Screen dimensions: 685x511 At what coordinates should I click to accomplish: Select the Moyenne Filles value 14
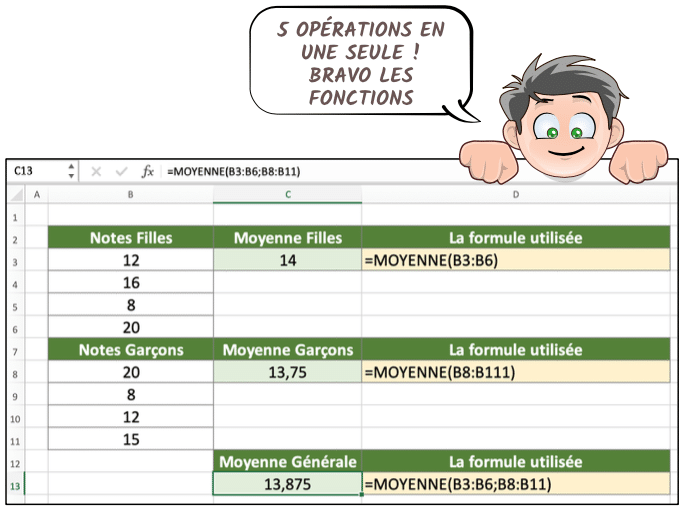tap(288, 261)
